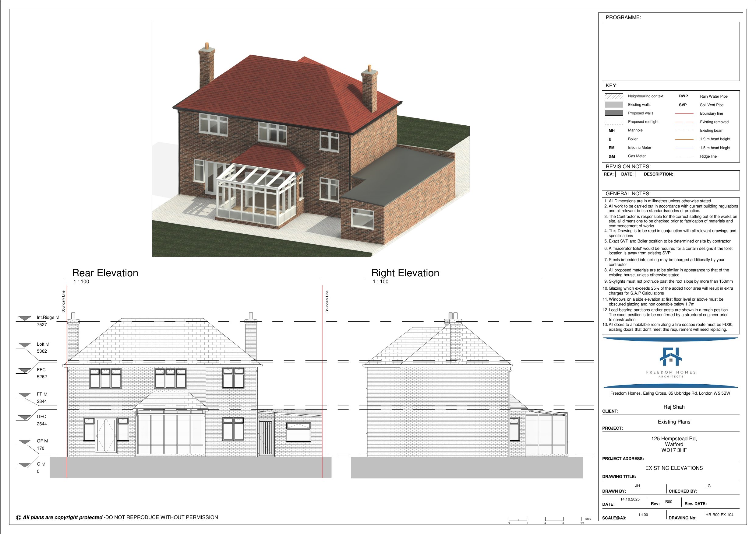The height and width of the screenshot is (534, 756).
Task: Click the Proposed rooflight dashed box symbol
Action: [614, 121]
